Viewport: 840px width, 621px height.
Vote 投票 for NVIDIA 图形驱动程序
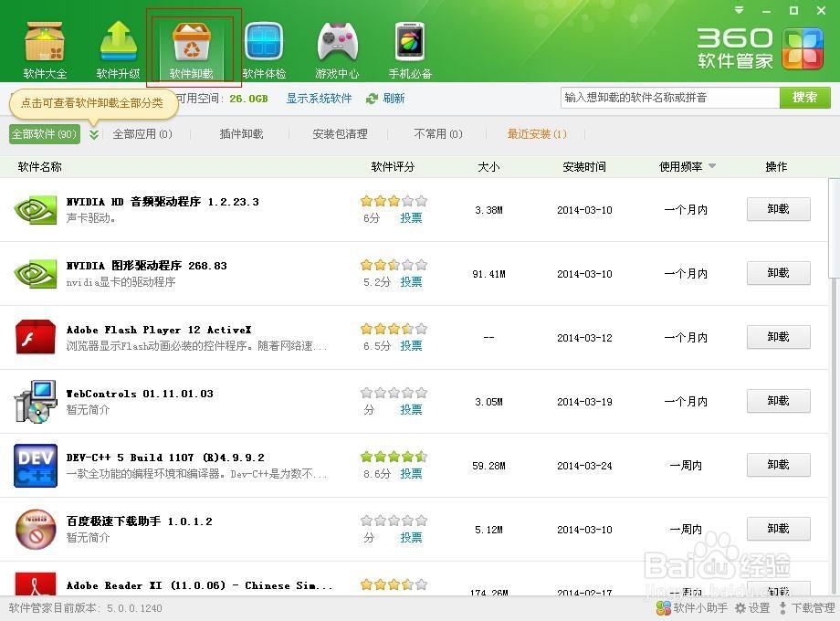(411, 282)
